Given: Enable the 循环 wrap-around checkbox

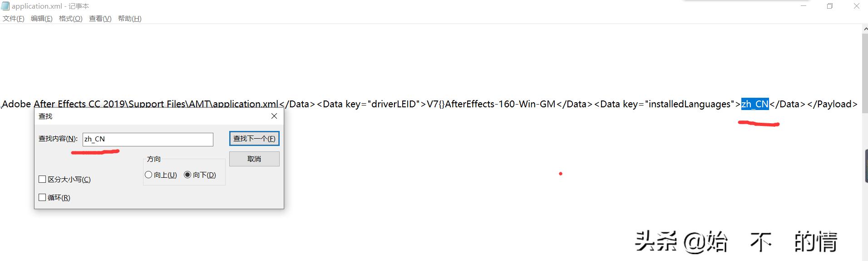Looking at the screenshot, I should (42, 197).
